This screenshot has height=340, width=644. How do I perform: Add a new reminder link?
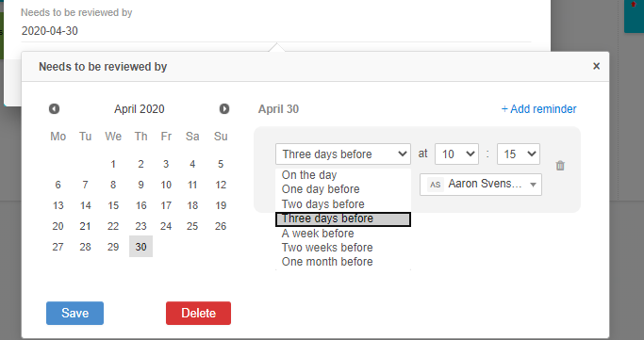(x=538, y=109)
